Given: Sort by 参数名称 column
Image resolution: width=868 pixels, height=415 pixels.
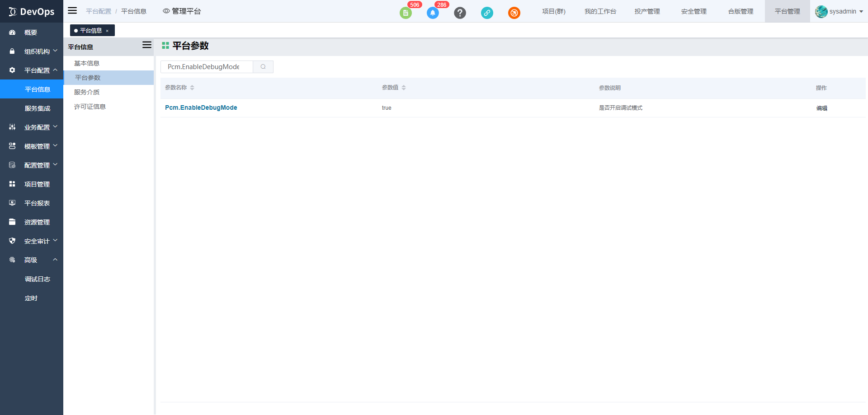Looking at the screenshot, I should (192, 88).
